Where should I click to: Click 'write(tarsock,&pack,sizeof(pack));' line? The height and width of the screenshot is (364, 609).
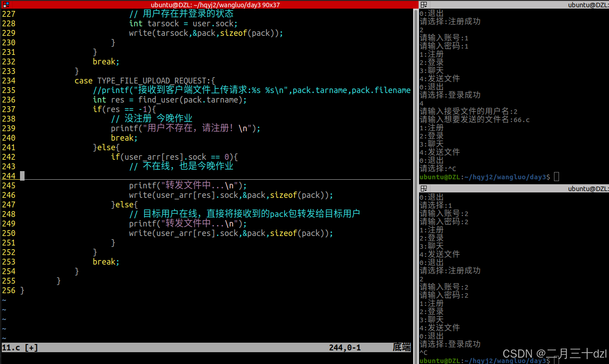coord(206,33)
